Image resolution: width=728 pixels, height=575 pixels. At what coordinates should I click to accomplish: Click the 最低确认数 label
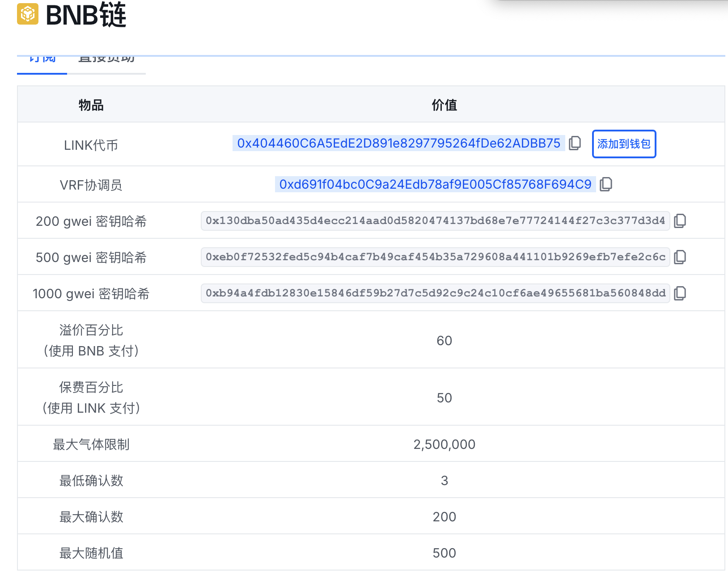91,480
